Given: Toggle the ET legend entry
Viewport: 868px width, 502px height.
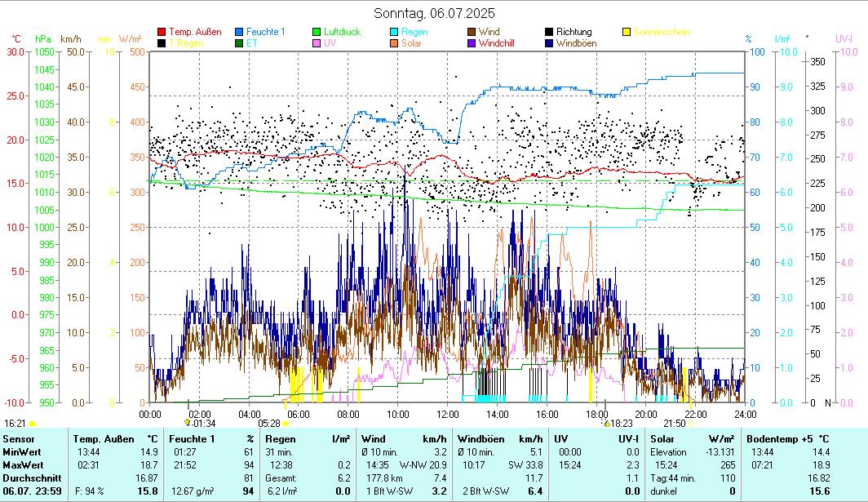Looking at the screenshot, I should [252, 43].
